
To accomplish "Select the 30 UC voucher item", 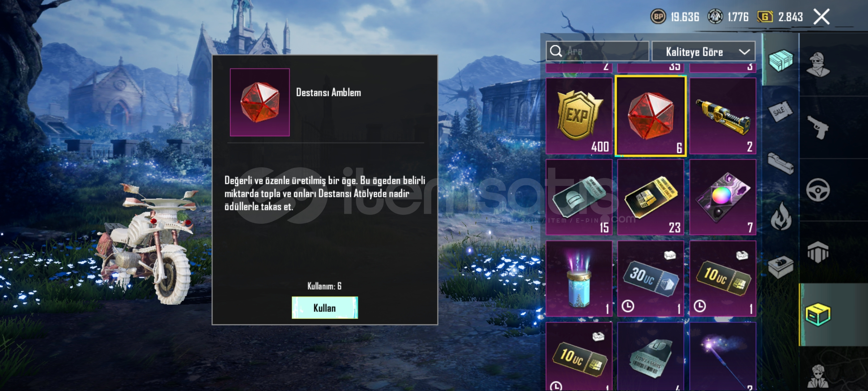I will point(651,278).
